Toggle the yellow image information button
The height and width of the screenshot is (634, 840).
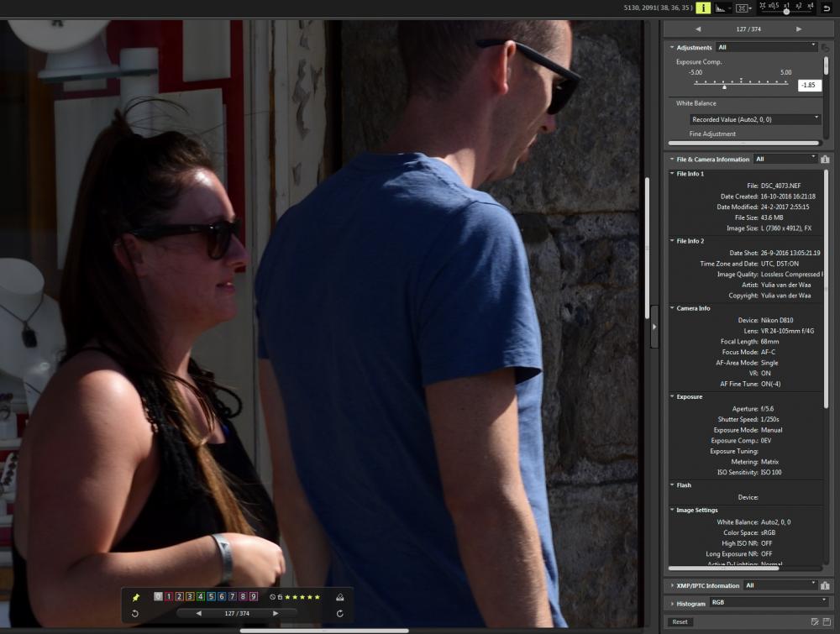click(x=703, y=8)
